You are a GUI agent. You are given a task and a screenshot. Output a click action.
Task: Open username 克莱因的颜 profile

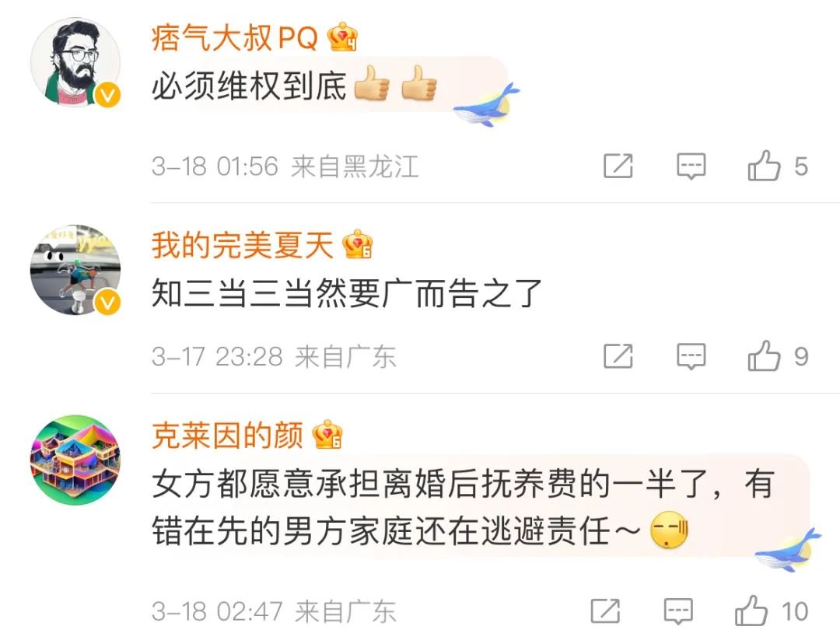coord(227,435)
